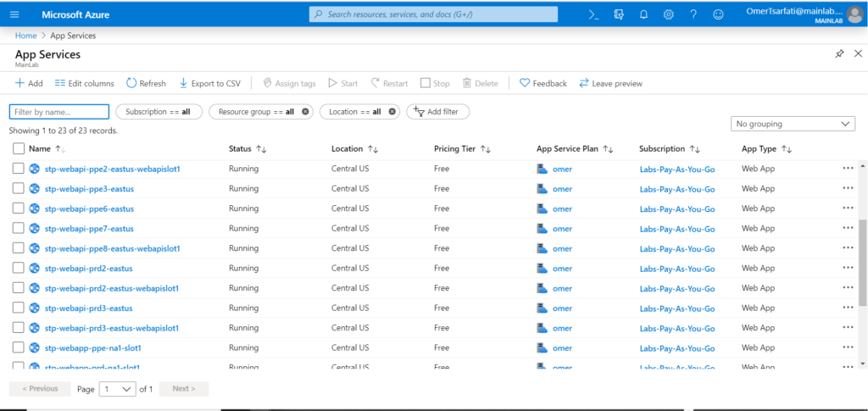868x411 pixels.
Task: Click the web app icon for stp-webapi-prd2-eastus
Action: click(x=34, y=269)
